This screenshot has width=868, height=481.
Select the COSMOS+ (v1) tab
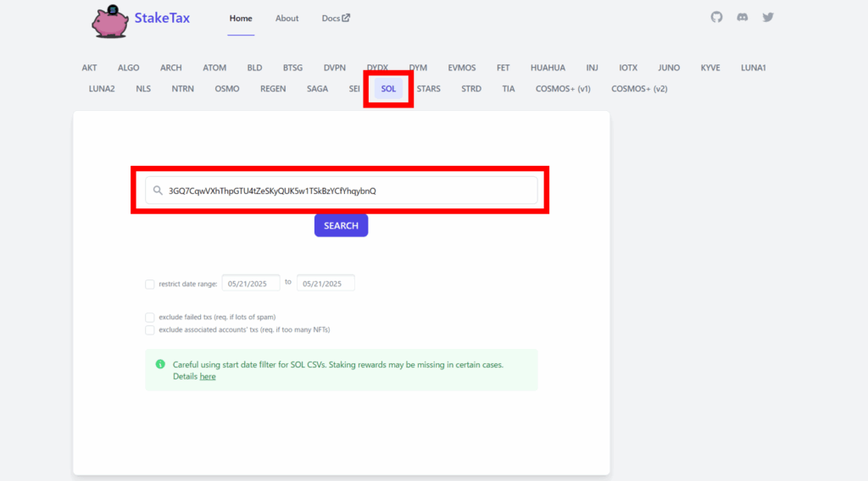click(x=563, y=88)
